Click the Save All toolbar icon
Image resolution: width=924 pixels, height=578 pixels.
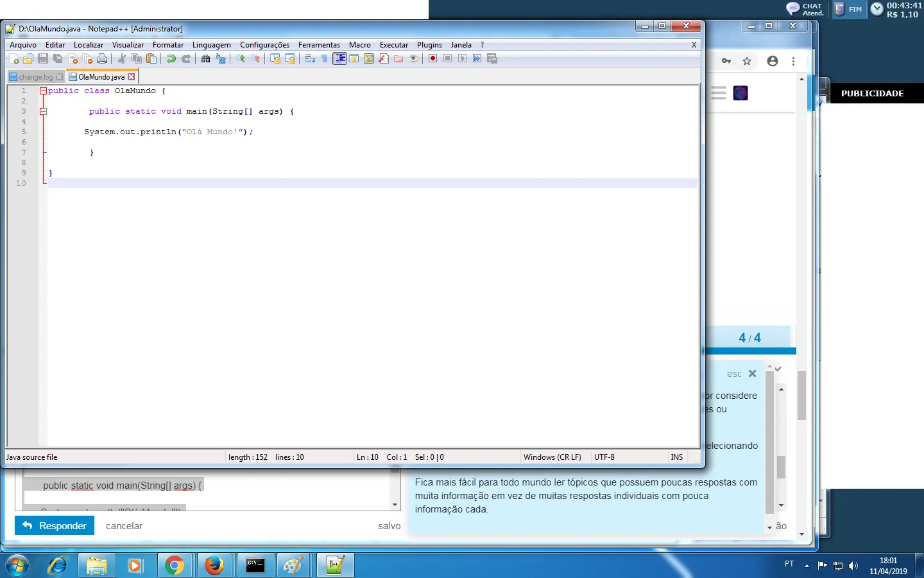56,58
